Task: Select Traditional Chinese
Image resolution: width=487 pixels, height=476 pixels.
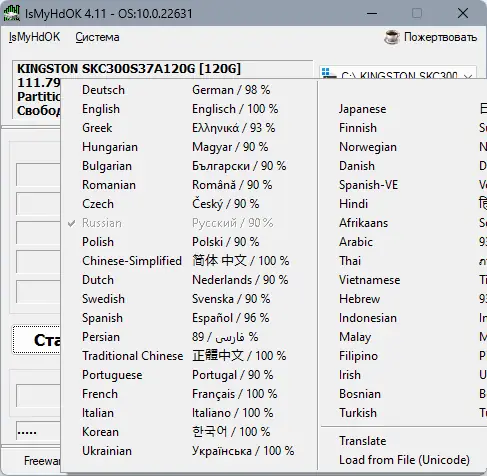Action: pyautogui.click(x=189, y=356)
